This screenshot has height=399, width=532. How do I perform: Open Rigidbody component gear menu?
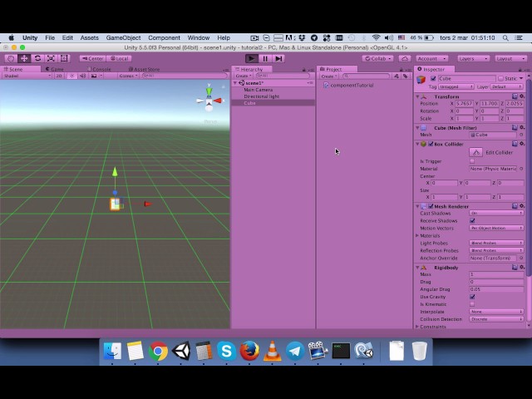point(522,268)
